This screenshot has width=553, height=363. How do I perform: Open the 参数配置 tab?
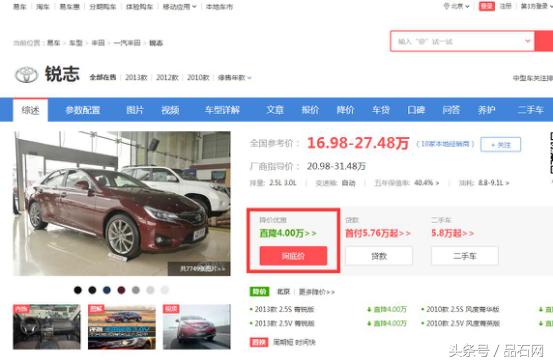(x=83, y=110)
